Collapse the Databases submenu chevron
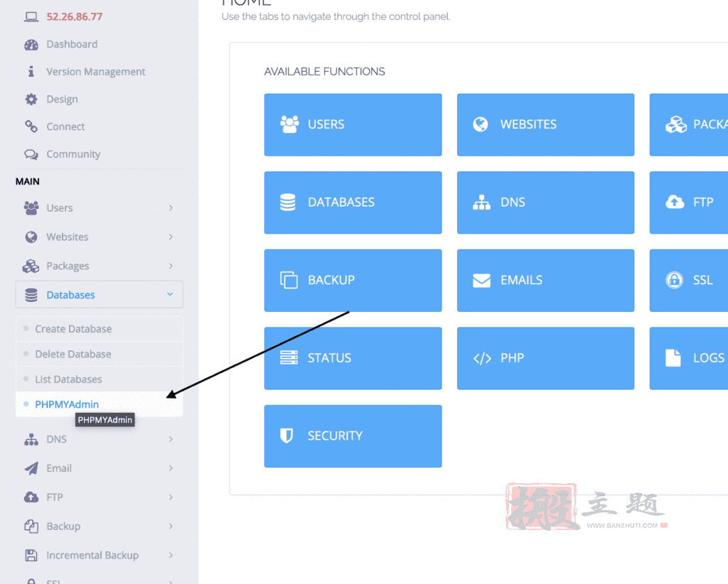 click(170, 294)
